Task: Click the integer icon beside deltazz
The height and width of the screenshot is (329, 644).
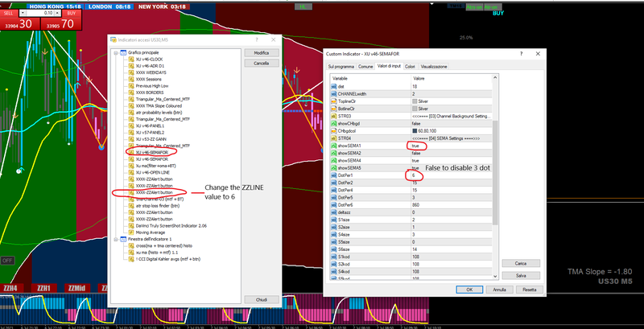Action: tap(334, 212)
